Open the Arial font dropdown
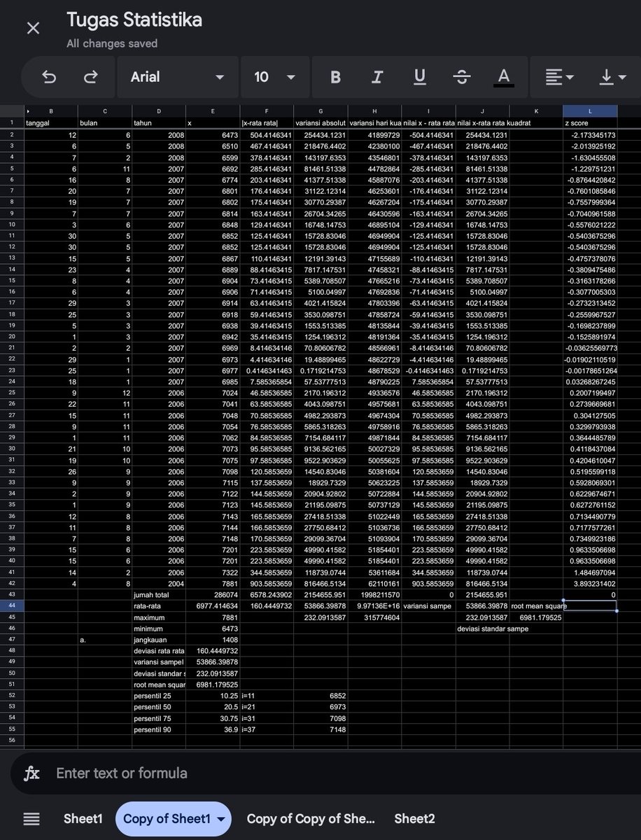This screenshot has height=840, width=641. [x=178, y=77]
